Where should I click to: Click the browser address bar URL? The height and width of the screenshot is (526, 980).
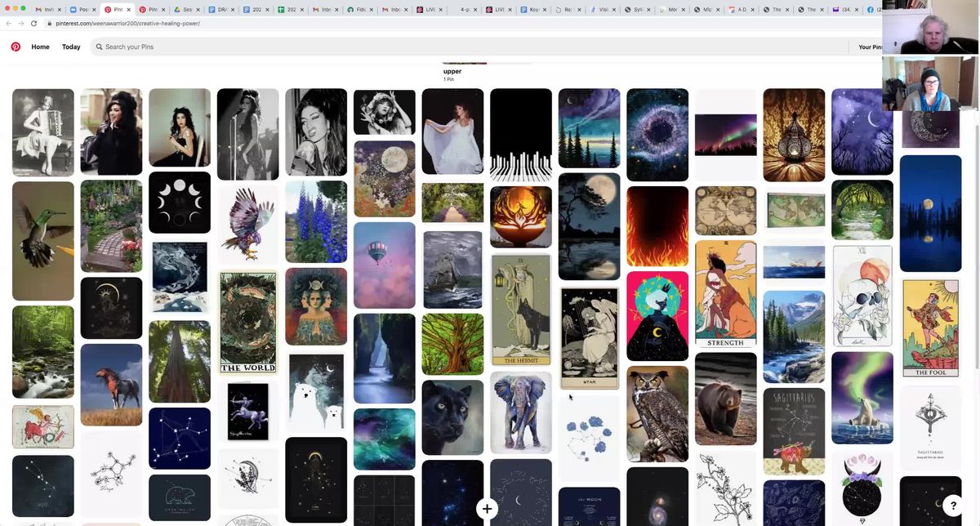tap(127, 23)
